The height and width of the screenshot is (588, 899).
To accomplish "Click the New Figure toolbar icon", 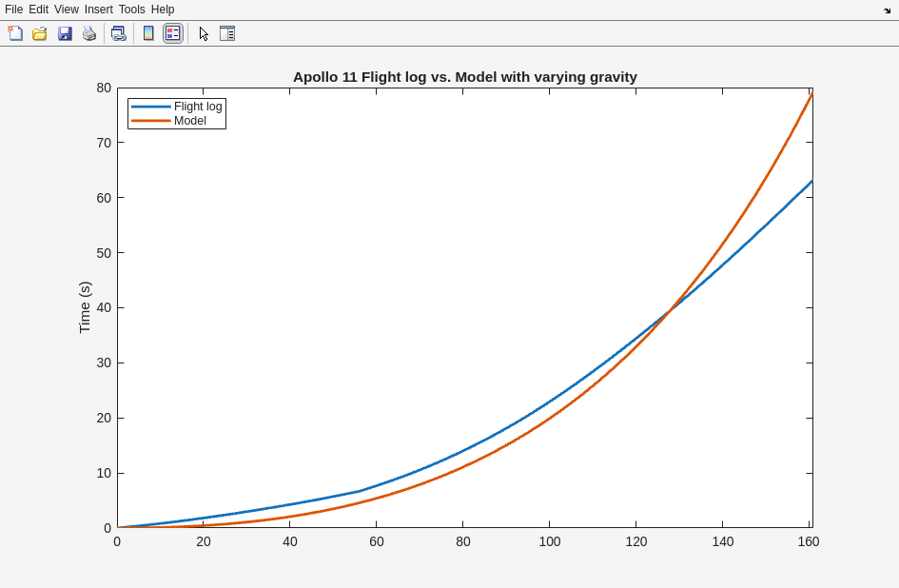I will coord(15,33).
